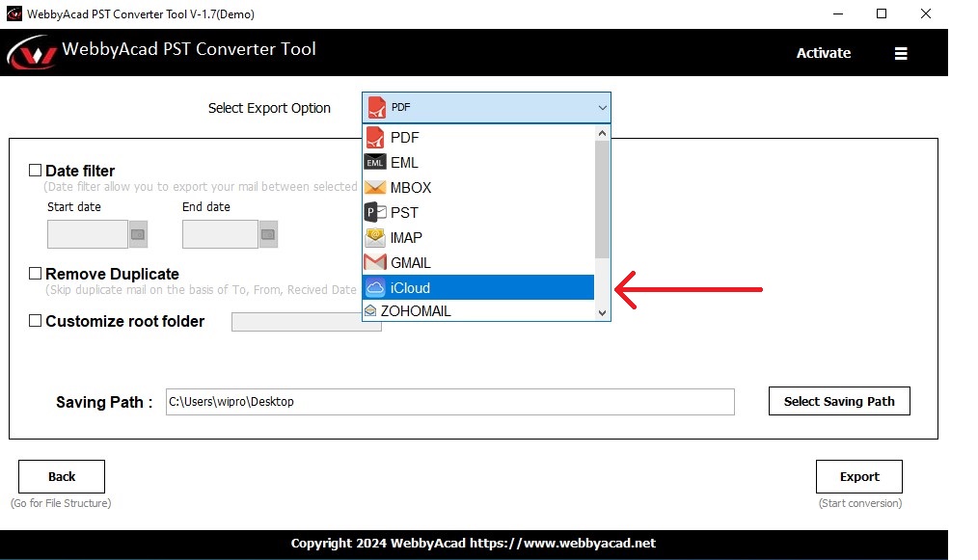Click the app icon in title bar

(x=14, y=13)
